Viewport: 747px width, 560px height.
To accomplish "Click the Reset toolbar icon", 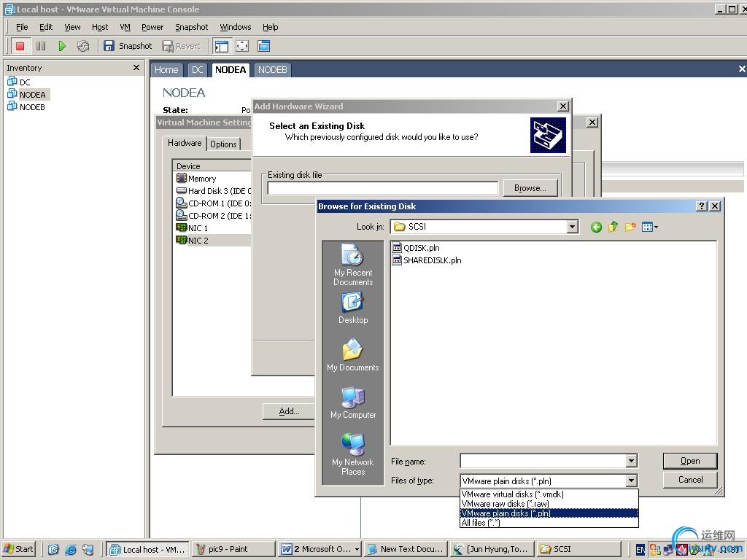I will tap(83, 46).
